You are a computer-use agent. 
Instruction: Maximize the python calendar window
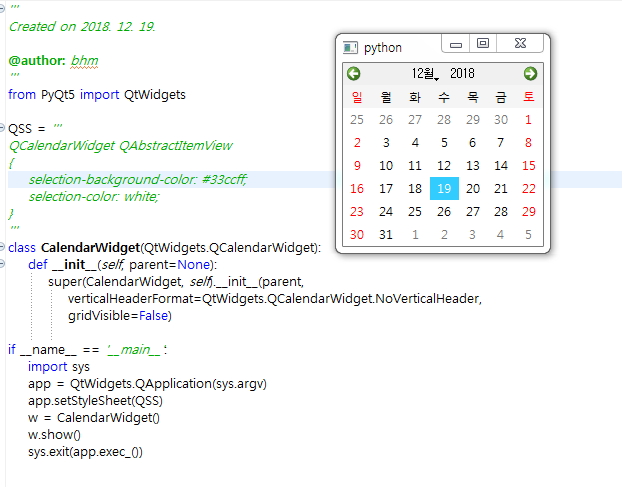[483, 44]
